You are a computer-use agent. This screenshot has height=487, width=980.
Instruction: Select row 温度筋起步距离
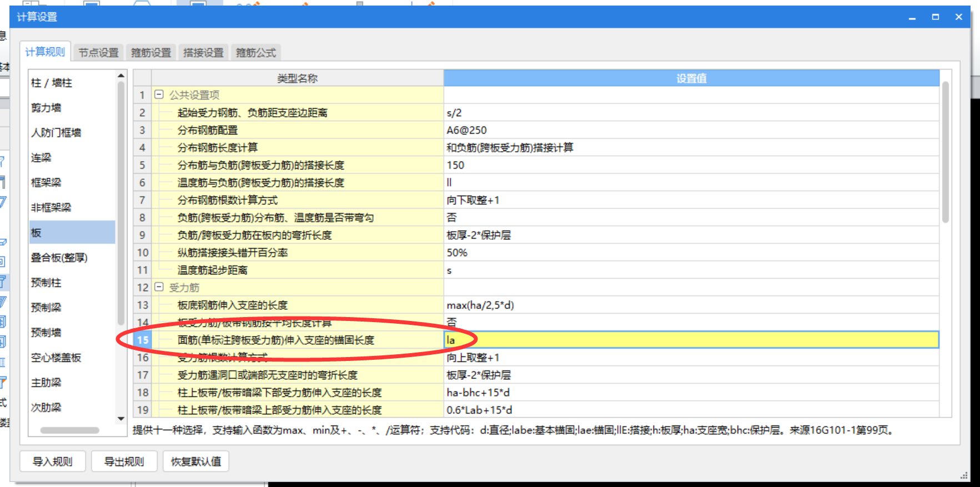(298, 270)
